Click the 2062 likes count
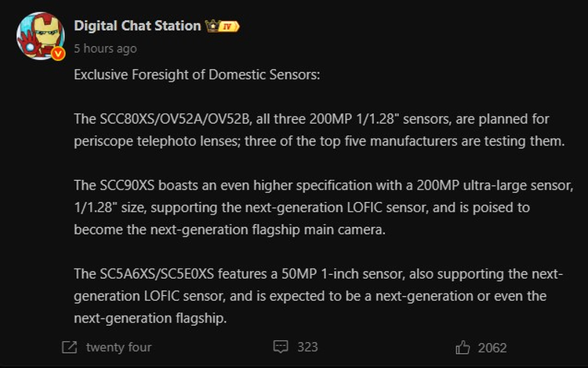The width and height of the screenshot is (588, 368). point(492,348)
